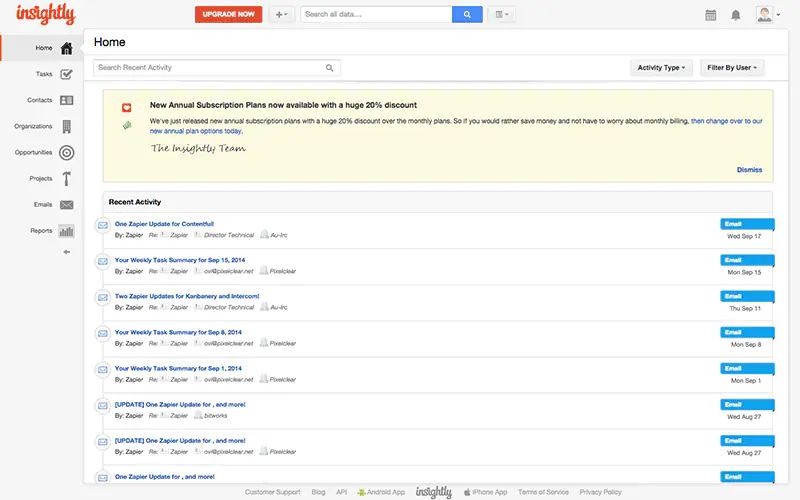Screen dimensions: 800x500
Task: Click magnifier icon in Recent Activity search
Action: pos(330,68)
